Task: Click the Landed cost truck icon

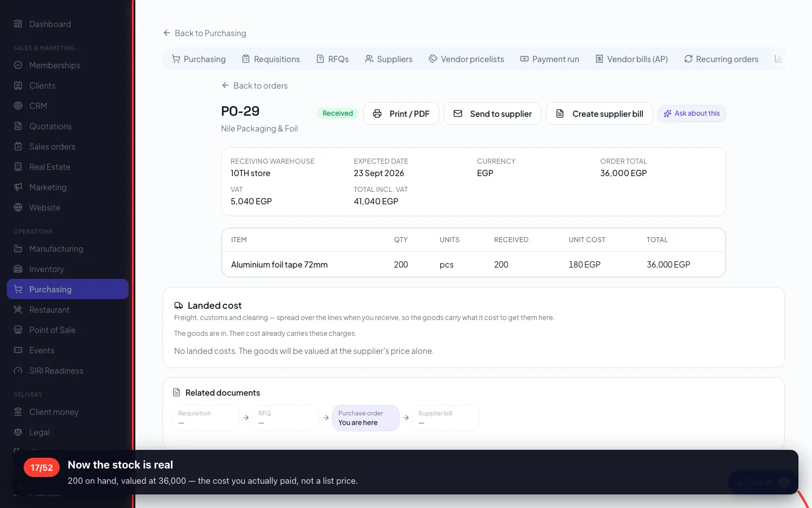Action: point(179,305)
